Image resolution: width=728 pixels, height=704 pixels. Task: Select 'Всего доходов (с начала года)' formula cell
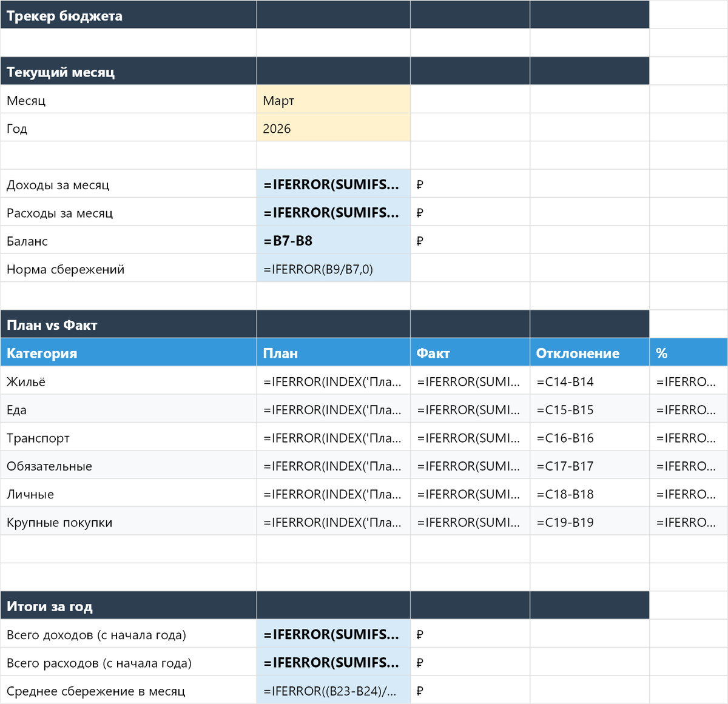point(333,635)
